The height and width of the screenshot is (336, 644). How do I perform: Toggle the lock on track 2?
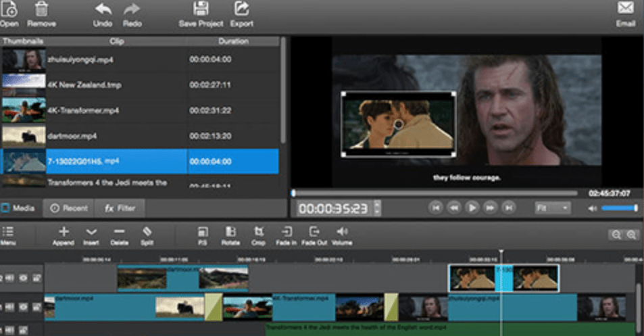tap(36, 278)
